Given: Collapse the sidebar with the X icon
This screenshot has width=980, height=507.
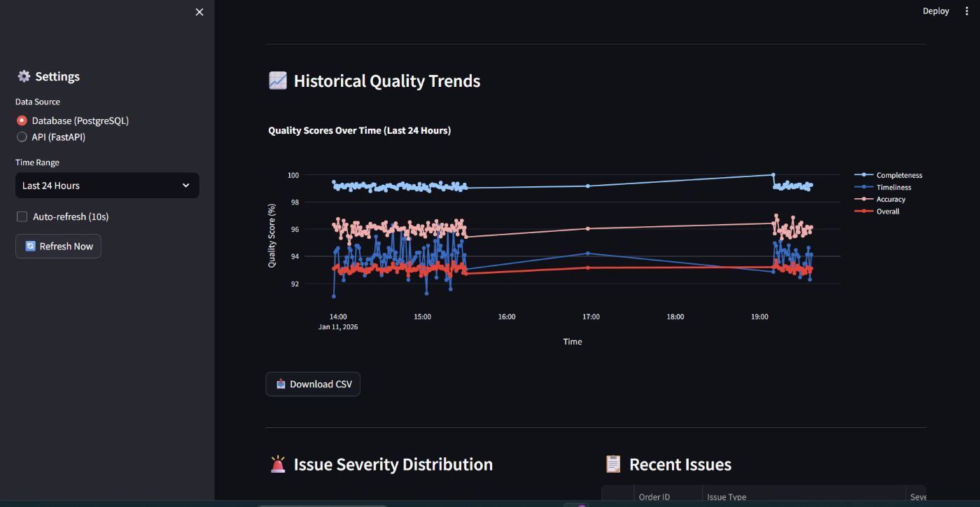Looking at the screenshot, I should point(199,12).
